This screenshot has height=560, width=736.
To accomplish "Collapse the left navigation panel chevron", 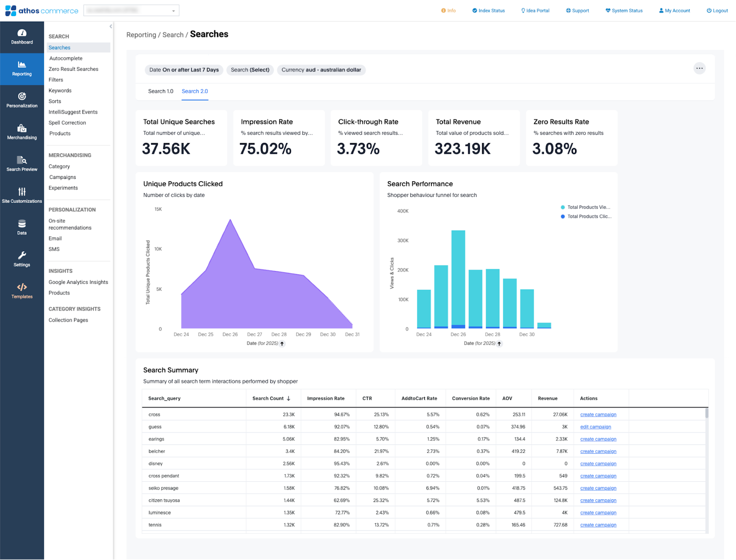I will [x=111, y=27].
